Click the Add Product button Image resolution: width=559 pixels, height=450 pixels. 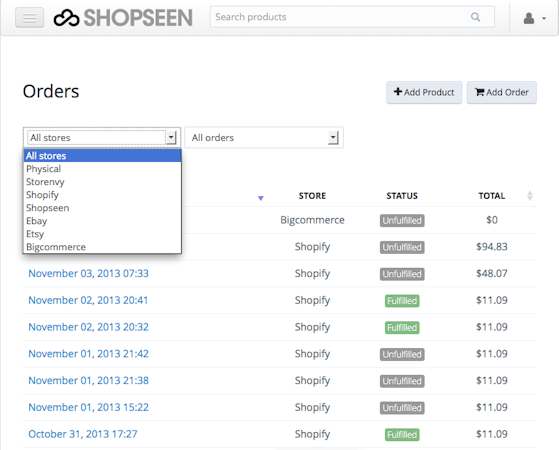tap(424, 92)
